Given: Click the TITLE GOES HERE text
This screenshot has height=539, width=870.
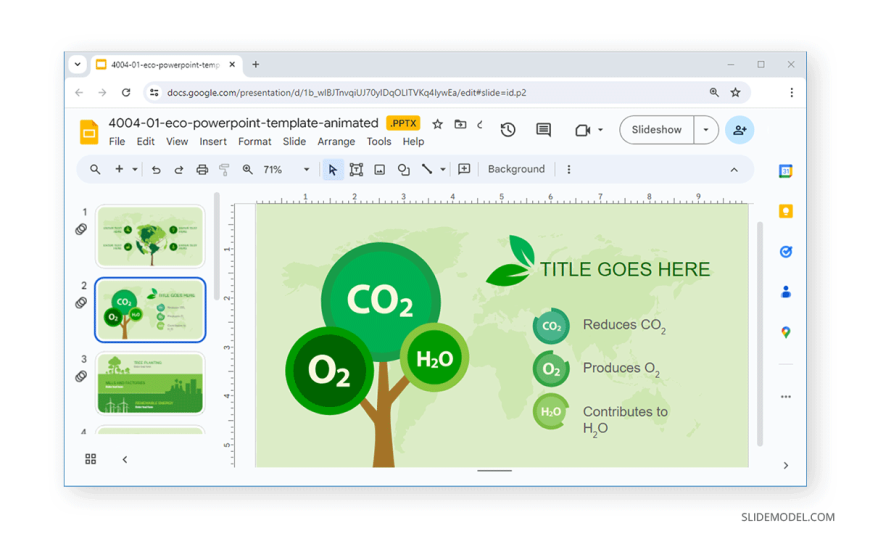Looking at the screenshot, I should pos(625,270).
